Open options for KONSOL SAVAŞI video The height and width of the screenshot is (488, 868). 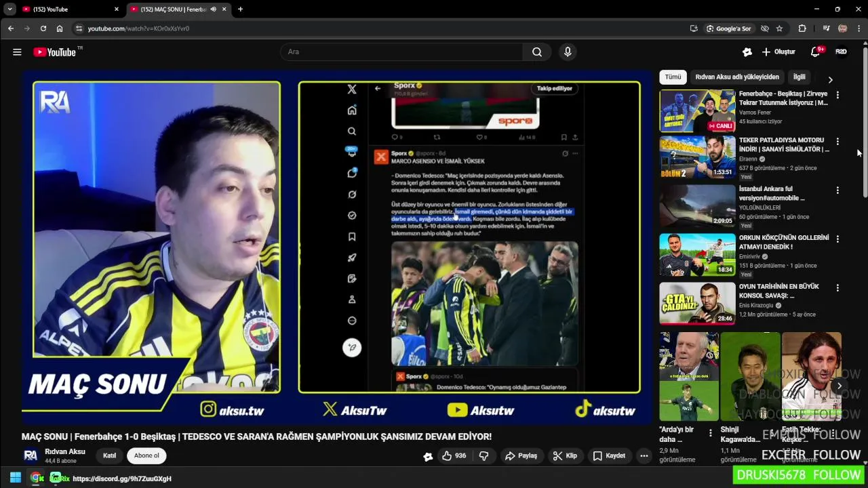(x=837, y=288)
